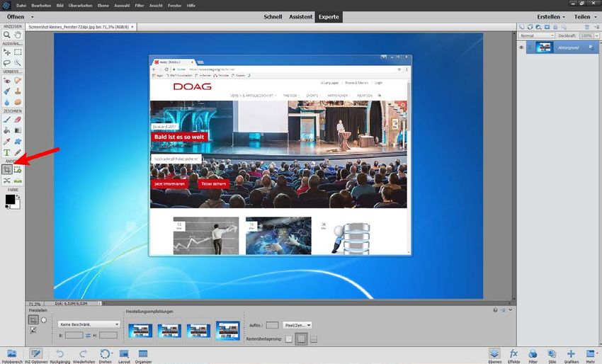Select the Eraser tool
This screenshot has width=602, height=364.
click(18, 120)
